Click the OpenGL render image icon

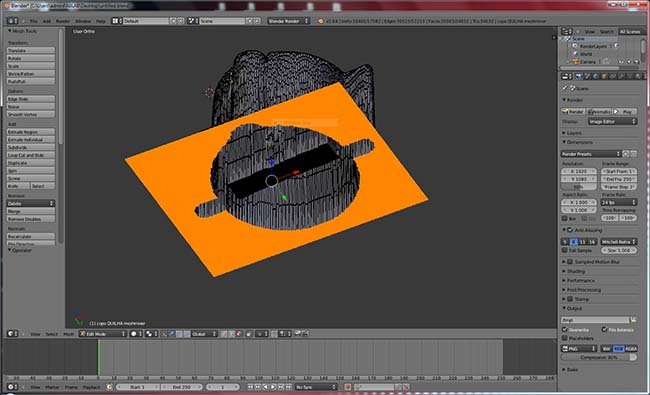(x=297, y=333)
